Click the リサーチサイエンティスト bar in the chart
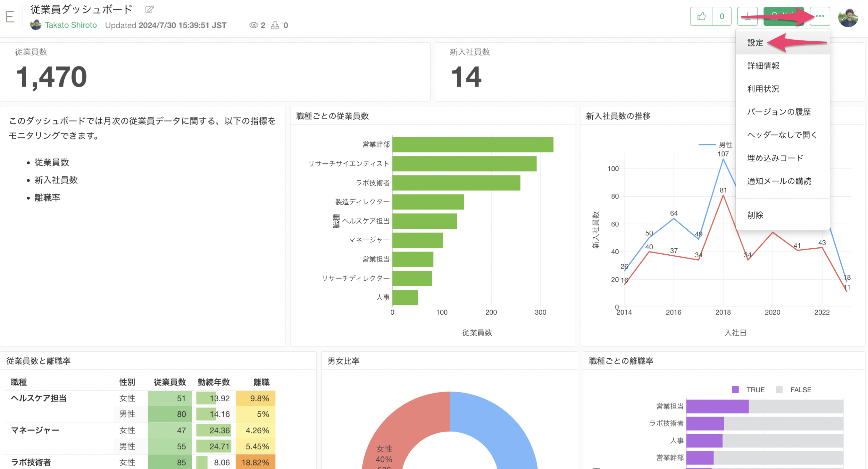The width and height of the screenshot is (868, 469). pyautogui.click(x=464, y=164)
